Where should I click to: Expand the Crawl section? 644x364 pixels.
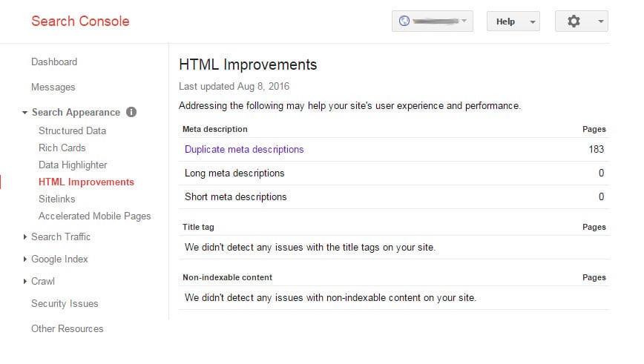[x=25, y=281]
